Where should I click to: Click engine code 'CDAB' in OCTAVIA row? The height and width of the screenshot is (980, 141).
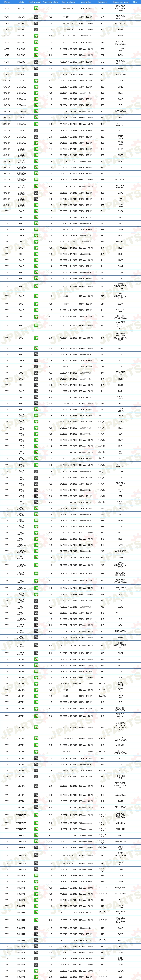click(120, 117)
